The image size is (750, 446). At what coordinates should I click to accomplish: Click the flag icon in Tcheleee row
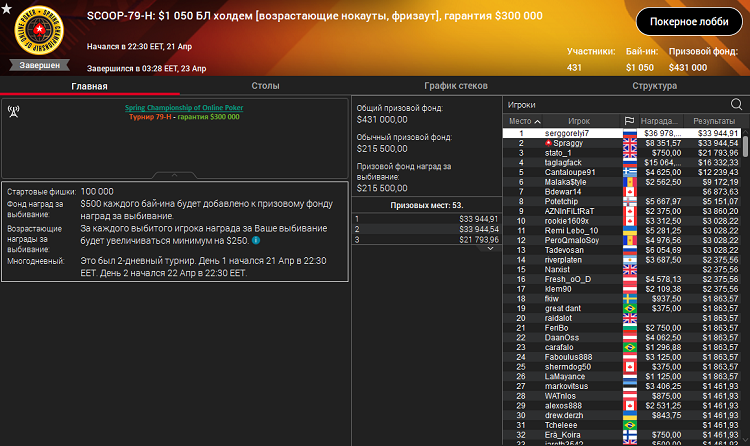[x=629, y=425]
